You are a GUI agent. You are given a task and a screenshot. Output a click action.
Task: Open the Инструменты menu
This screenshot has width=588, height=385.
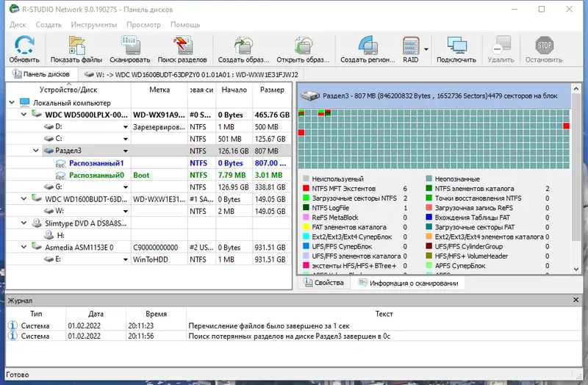click(x=94, y=25)
